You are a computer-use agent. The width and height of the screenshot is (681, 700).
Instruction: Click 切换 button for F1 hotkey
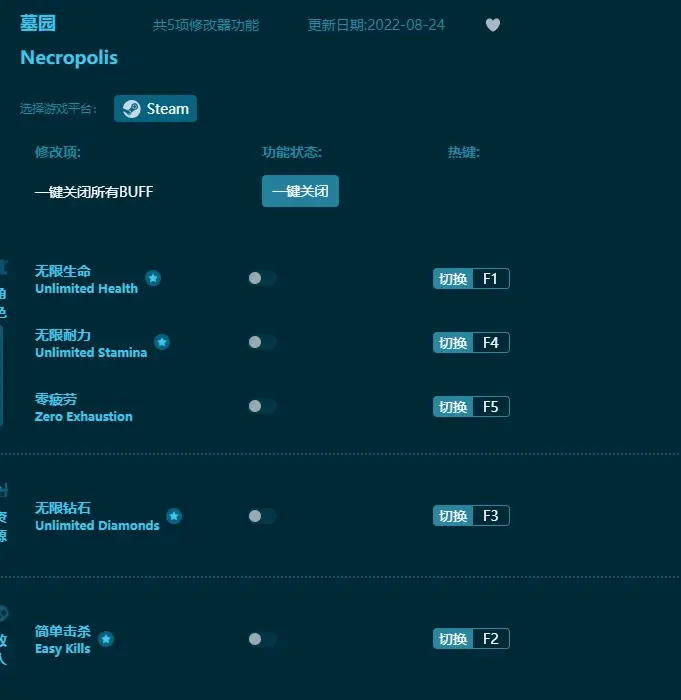pyautogui.click(x=453, y=279)
